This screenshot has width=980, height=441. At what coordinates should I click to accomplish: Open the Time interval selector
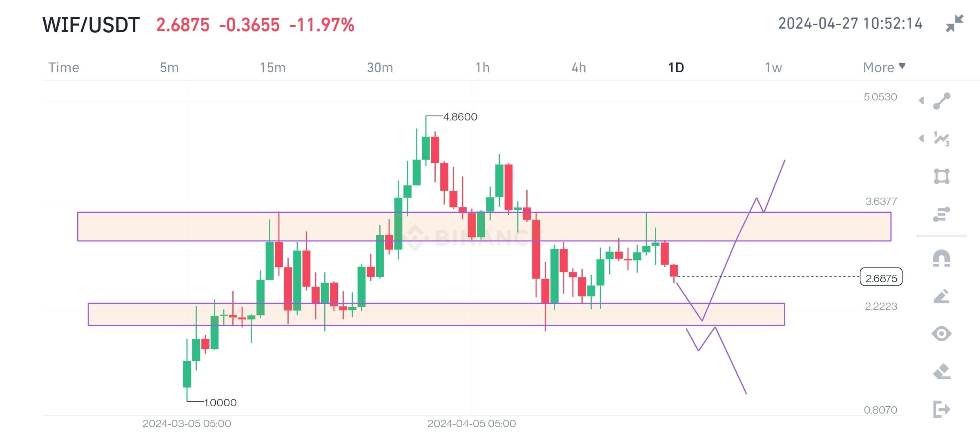64,67
